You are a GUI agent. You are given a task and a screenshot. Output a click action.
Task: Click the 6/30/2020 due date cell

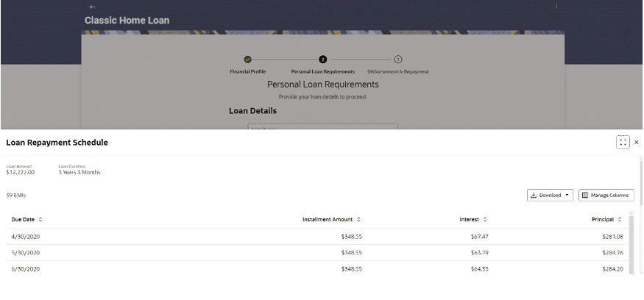click(26, 269)
